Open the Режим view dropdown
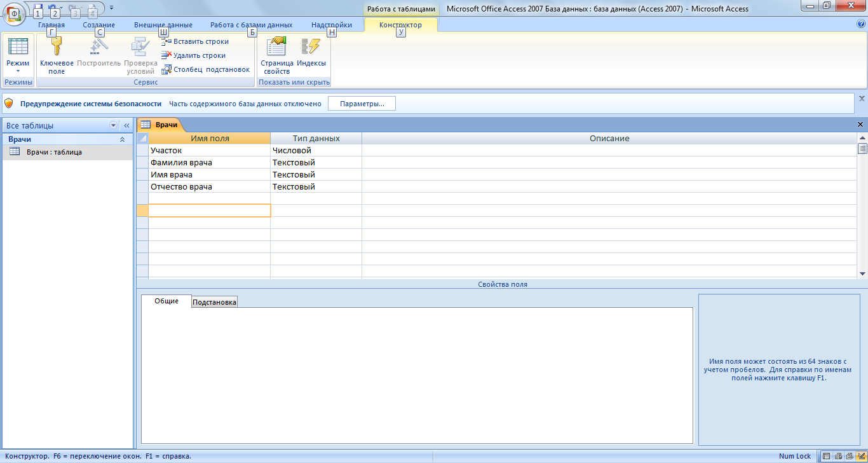This screenshot has width=868, height=463. click(18, 70)
